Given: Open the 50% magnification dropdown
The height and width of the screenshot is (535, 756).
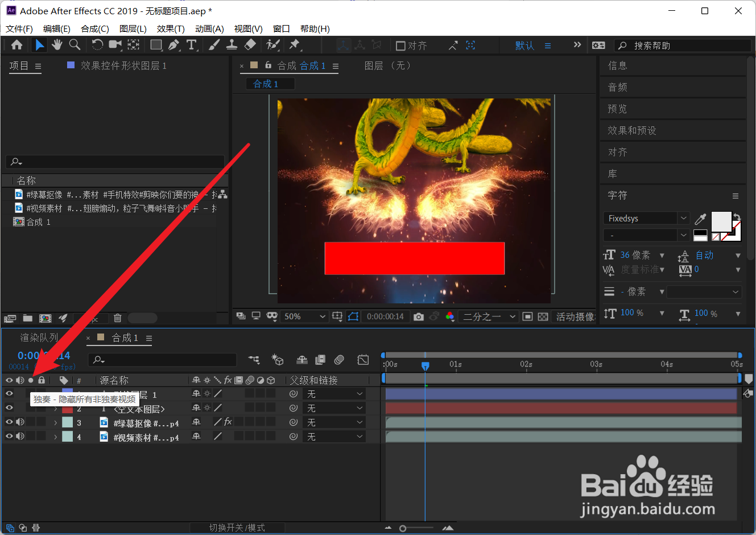Looking at the screenshot, I should [304, 316].
